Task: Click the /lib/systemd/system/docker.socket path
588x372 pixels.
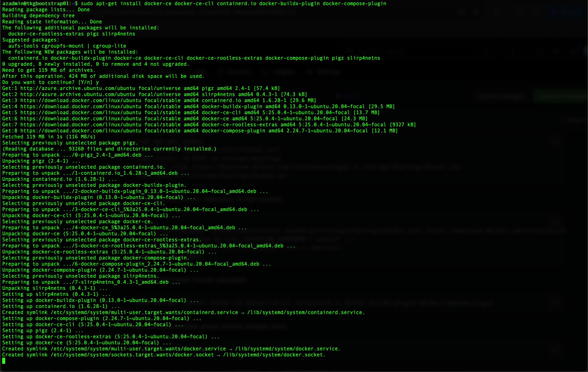Action: [274, 355]
